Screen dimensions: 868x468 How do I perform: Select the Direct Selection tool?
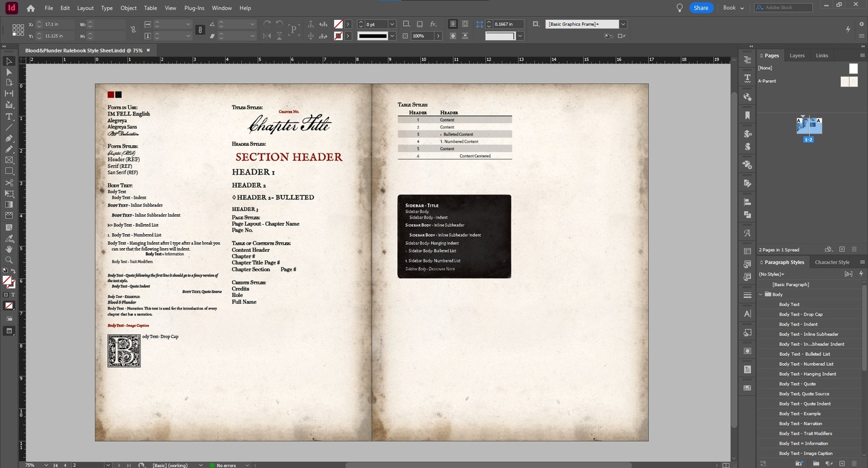tap(9, 72)
